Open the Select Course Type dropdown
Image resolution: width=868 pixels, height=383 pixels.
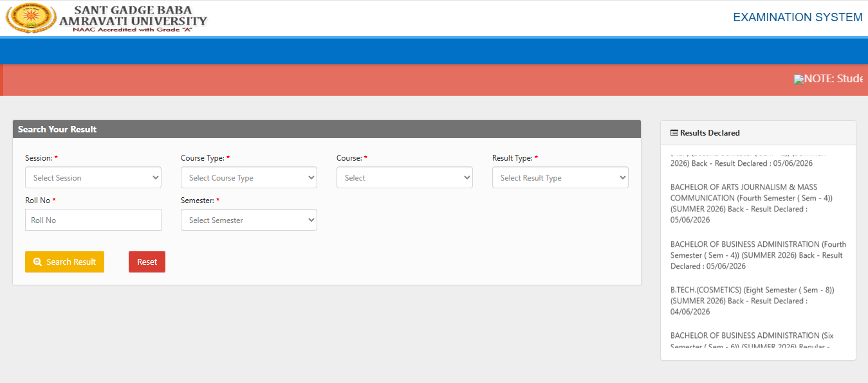tap(249, 177)
